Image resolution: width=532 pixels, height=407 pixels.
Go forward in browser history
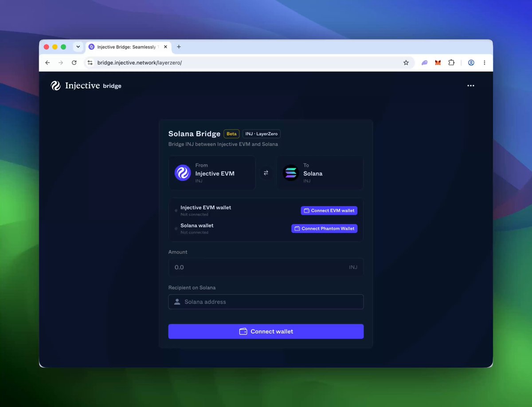61,63
